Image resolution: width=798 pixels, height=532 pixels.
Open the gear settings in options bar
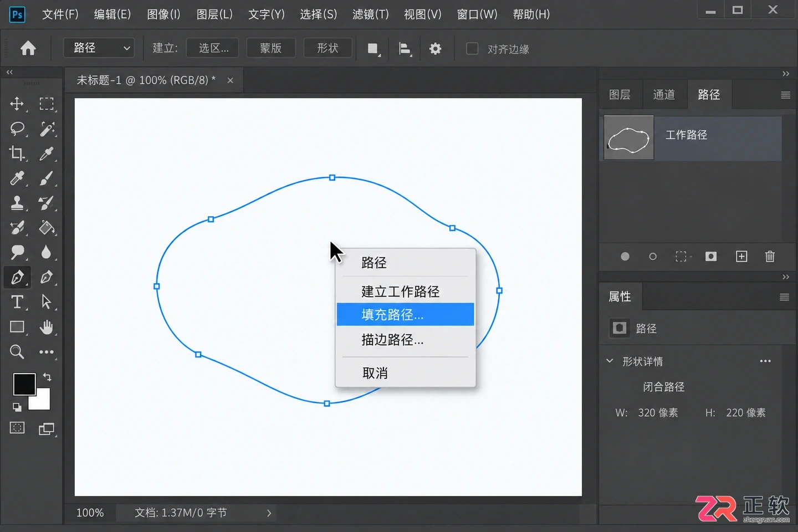pyautogui.click(x=436, y=49)
